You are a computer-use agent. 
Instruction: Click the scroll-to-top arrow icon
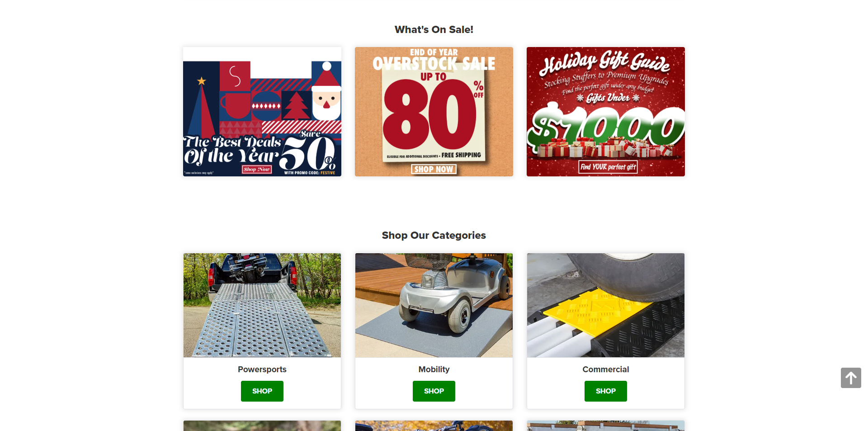(851, 378)
